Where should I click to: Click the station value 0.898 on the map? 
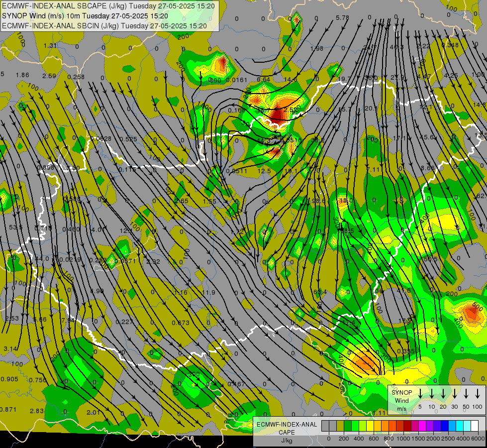pos(45,168)
